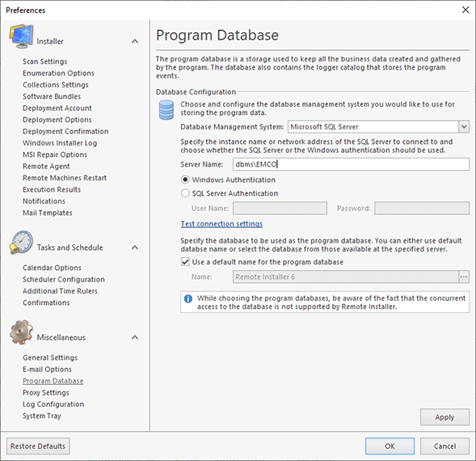Open Additional Time Rulers page
The height and width of the screenshot is (461, 476).
pos(60,291)
